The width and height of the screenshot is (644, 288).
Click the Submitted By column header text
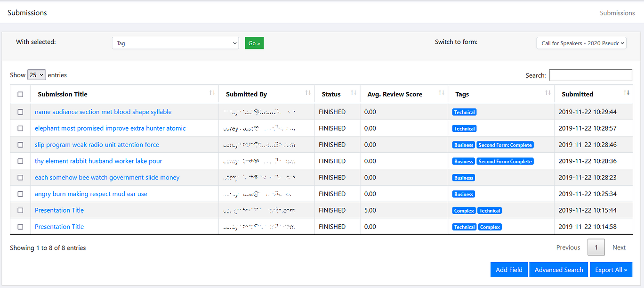click(x=246, y=94)
